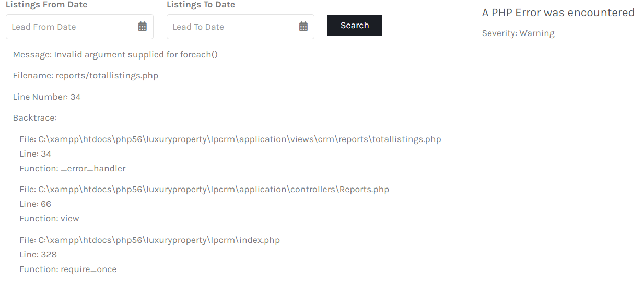Select the 'Listings From Date' label

[46, 5]
